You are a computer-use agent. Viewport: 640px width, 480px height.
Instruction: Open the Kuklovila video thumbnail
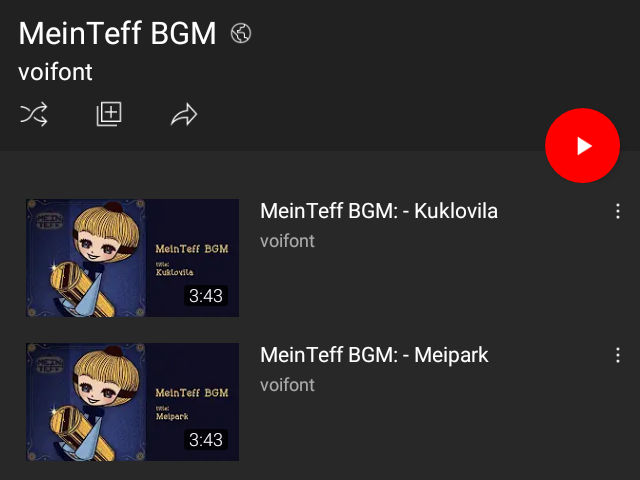tap(132, 258)
